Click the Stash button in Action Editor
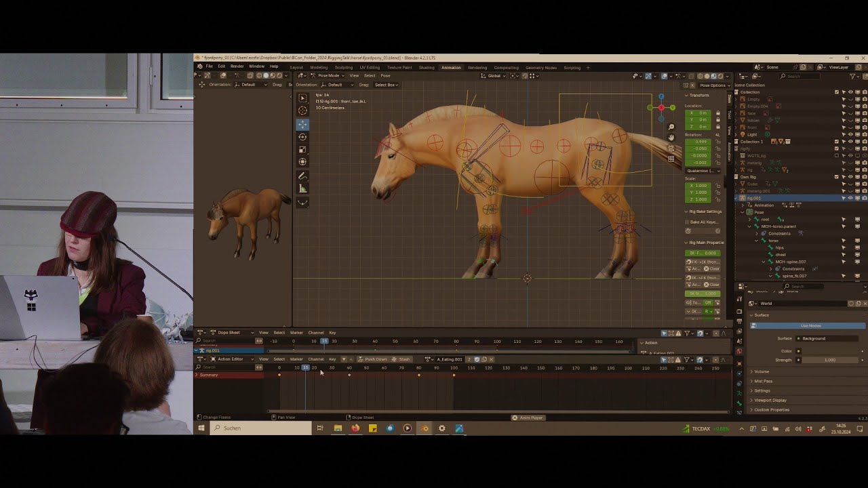 (401, 359)
